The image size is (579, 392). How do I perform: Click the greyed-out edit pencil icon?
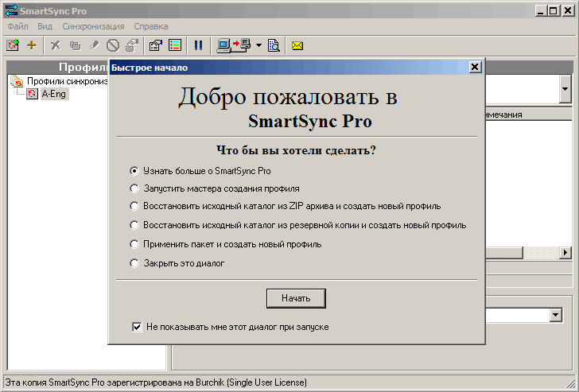click(x=94, y=45)
